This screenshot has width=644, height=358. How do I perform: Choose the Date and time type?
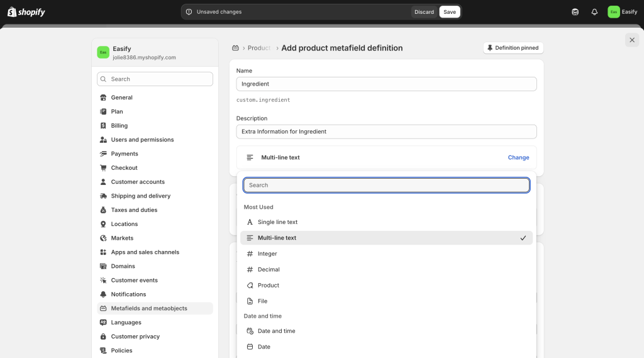(x=276, y=331)
